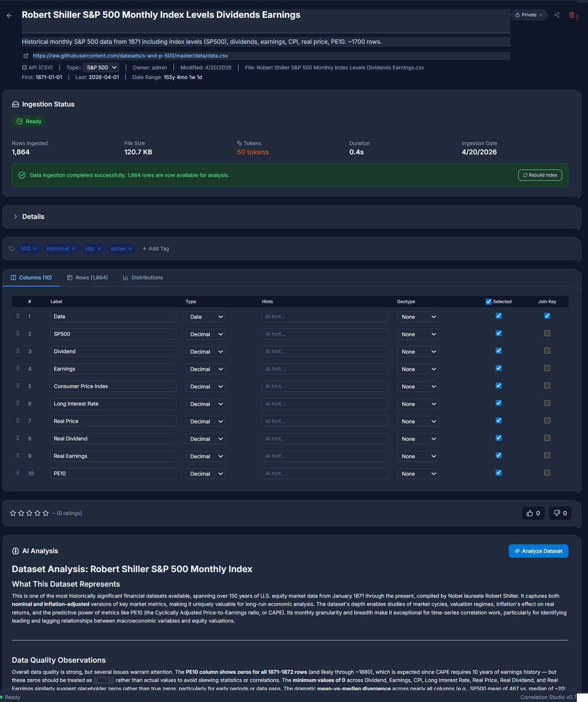
Task: Click the share dataset icon
Action: coord(557,15)
